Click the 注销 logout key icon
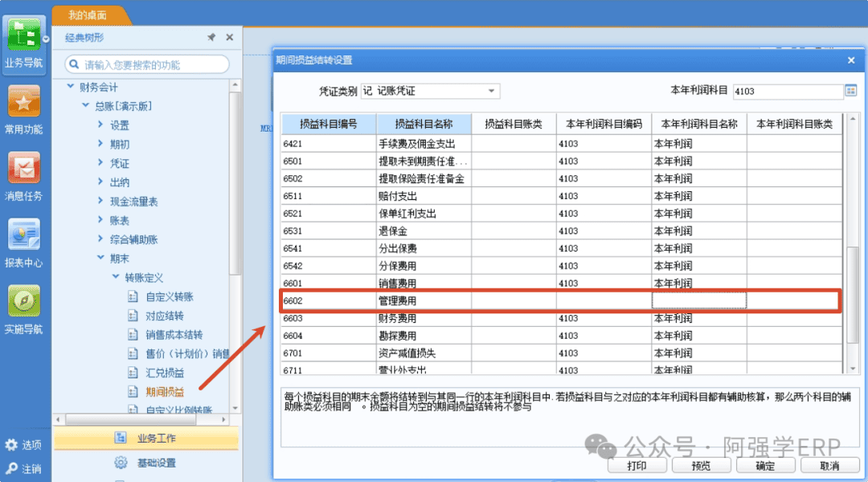This screenshot has width=868, height=482. coord(11,468)
